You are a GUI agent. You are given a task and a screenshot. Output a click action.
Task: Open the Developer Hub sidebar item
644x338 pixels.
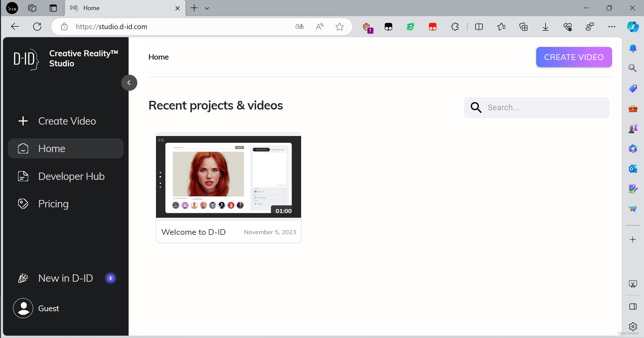66,176
